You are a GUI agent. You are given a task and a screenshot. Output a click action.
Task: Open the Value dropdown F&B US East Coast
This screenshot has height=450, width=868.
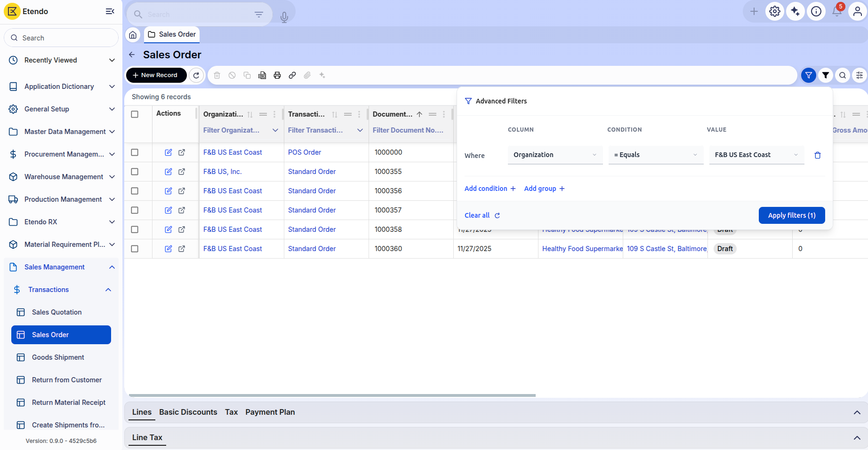click(x=756, y=155)
